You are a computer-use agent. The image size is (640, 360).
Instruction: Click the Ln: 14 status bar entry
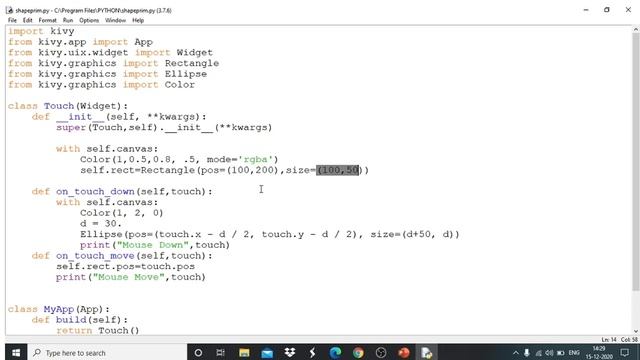point(609,340)
